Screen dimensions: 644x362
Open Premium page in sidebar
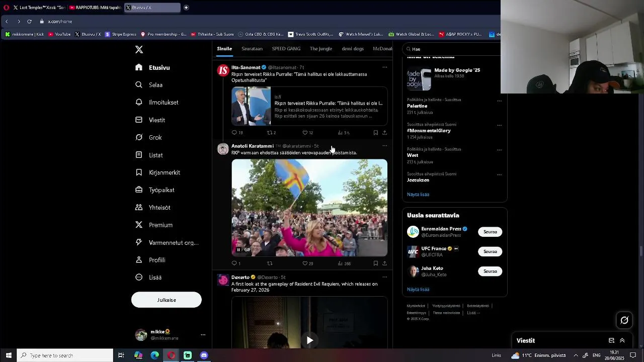click(x=154, y=225)
